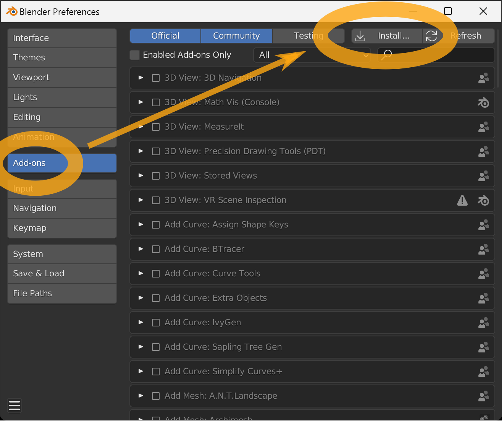504x422 pixels.
Task: Click the add-on search input field
Action: tap(436, 55)
